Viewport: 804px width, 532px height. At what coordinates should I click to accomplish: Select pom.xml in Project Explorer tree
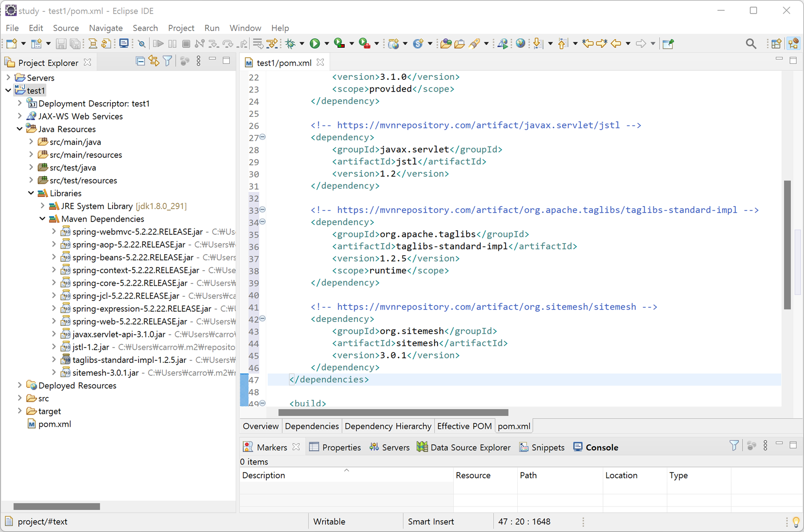pos(49,424)
